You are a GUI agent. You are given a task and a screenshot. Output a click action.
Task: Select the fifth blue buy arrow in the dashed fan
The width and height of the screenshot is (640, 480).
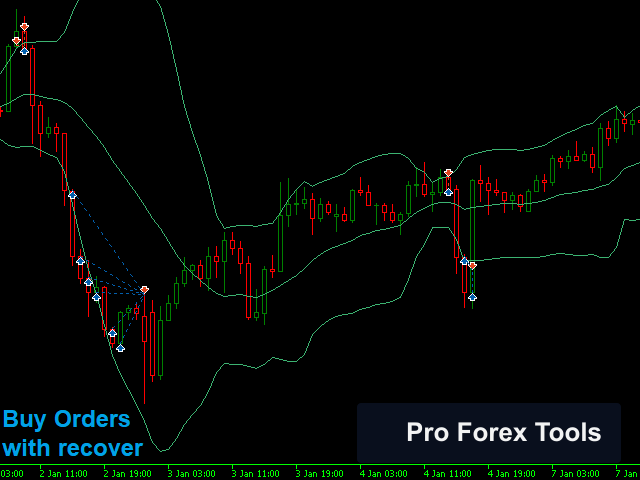point(112,333)
